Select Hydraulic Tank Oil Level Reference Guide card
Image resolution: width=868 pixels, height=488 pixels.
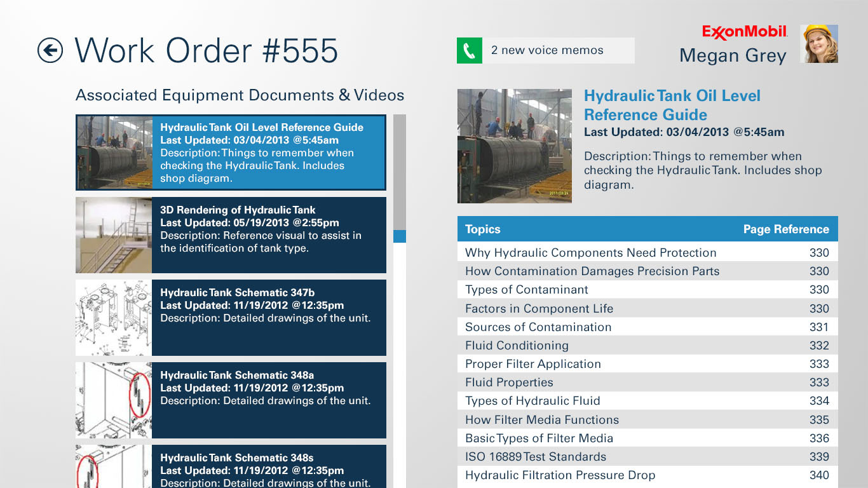click(231, 152)
